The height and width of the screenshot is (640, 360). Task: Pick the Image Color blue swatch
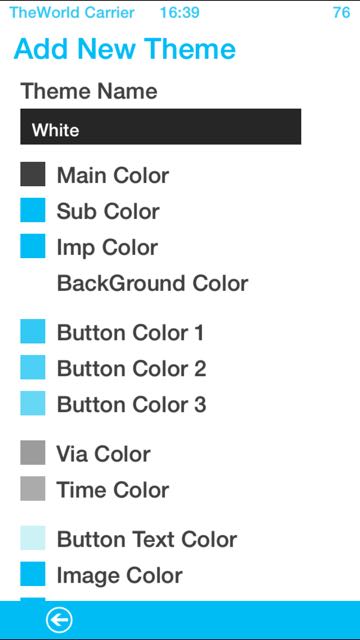pyautogui.click(x=33, y=574)
